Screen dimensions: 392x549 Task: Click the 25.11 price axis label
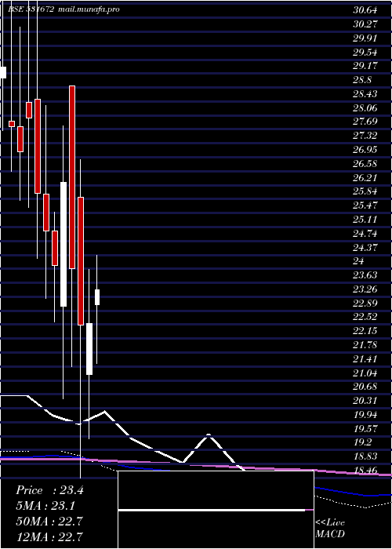pos(365,219)
